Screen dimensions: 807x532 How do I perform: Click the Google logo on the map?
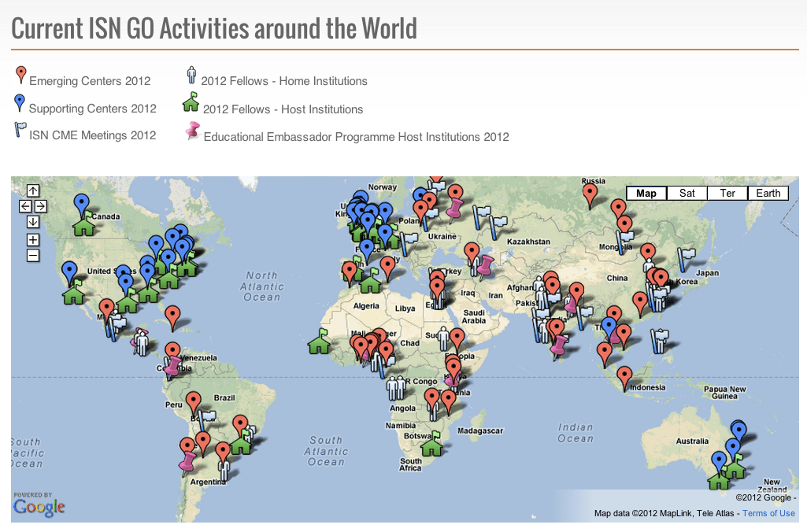[x=39, y=508]
